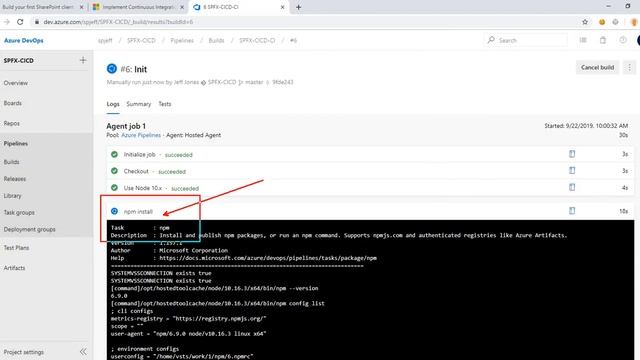Open the Use Node 10.x step
Viewport: 640px width, 360px height.
coord(370,188)
